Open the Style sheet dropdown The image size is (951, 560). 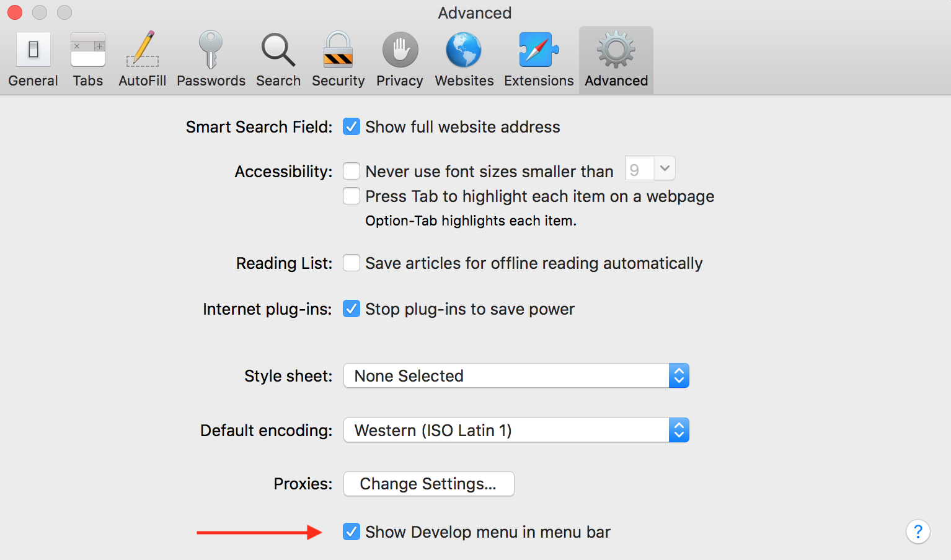click(516, 376)
